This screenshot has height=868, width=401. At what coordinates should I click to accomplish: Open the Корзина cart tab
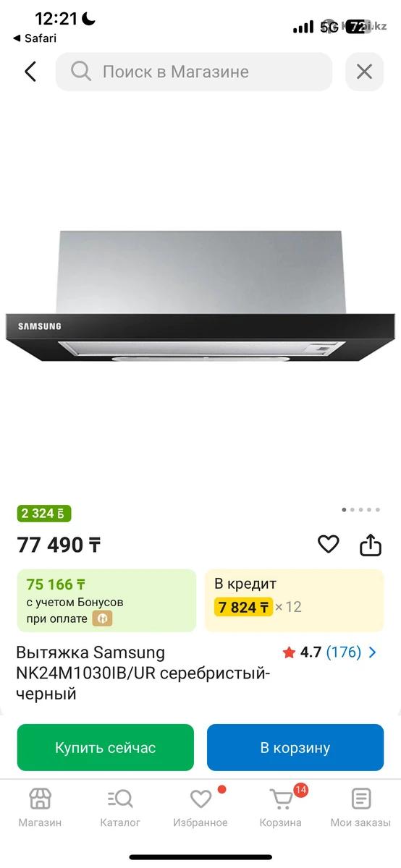281,809
